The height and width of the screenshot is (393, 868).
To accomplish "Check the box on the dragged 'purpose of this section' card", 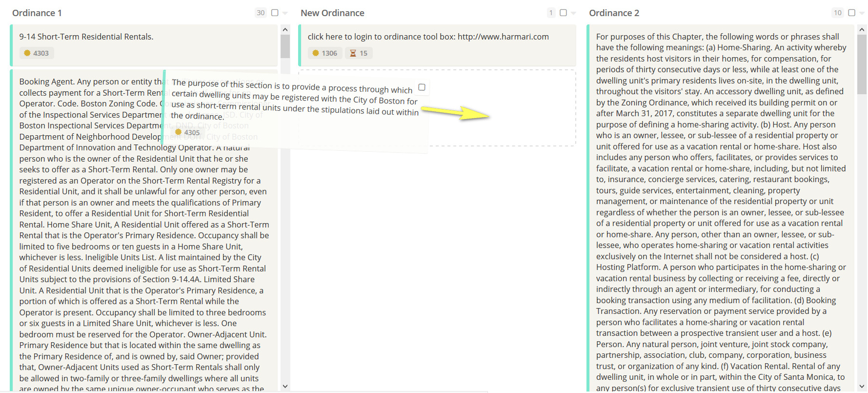I will tap(422, 87).
